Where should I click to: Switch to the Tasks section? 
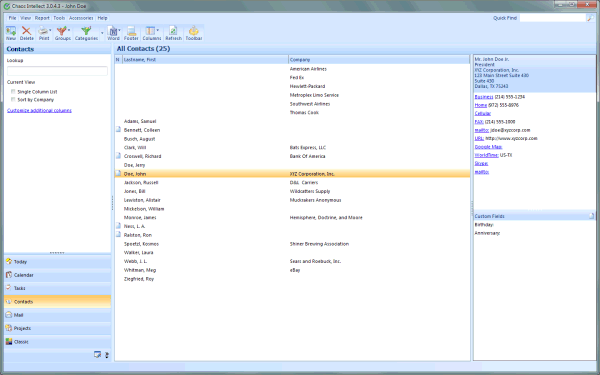coord(57,288)
